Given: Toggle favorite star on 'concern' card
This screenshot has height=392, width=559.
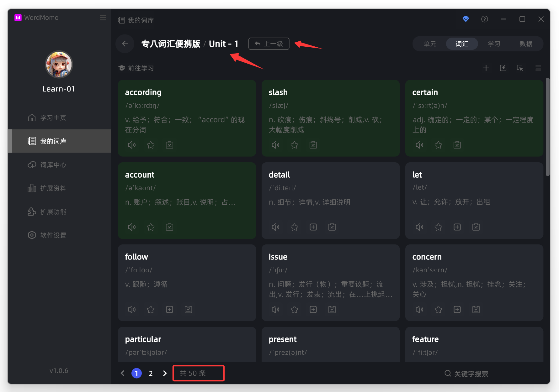Looking at the screenshot, I should click(438, 310).
